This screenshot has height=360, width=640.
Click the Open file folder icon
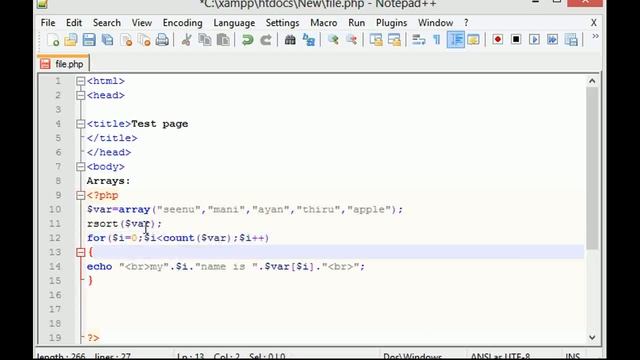[x=71, y=40]
